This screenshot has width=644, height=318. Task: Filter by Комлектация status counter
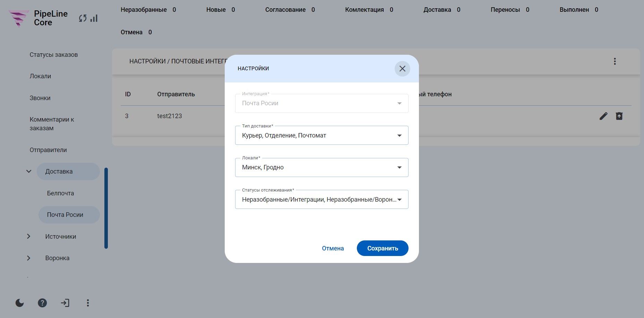[x=369, y=10]
